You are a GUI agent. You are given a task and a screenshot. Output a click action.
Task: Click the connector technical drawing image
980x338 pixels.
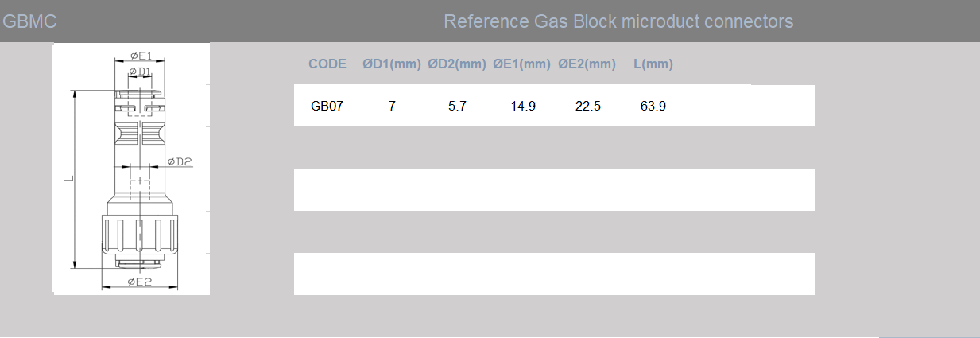pyautogui.click(x=132, y=169)
